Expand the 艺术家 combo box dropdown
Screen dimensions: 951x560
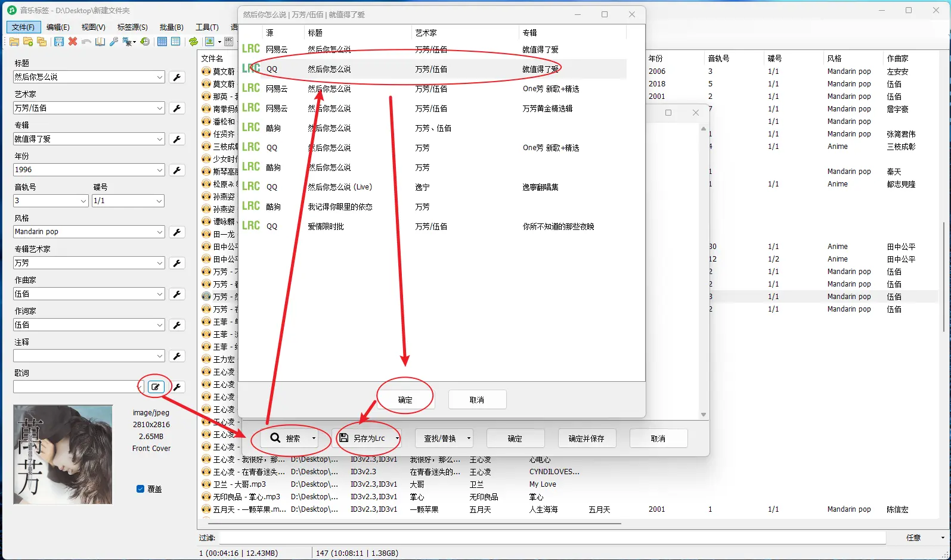pos(160,108)
